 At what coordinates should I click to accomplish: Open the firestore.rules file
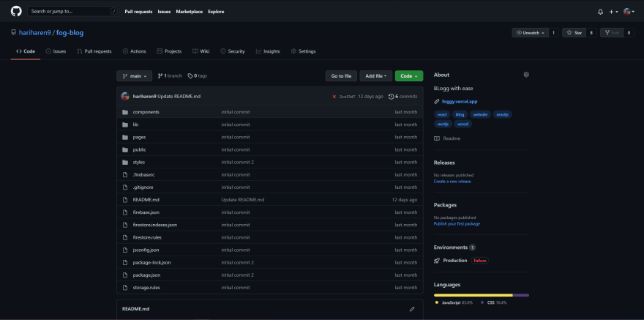click(147, 237)
